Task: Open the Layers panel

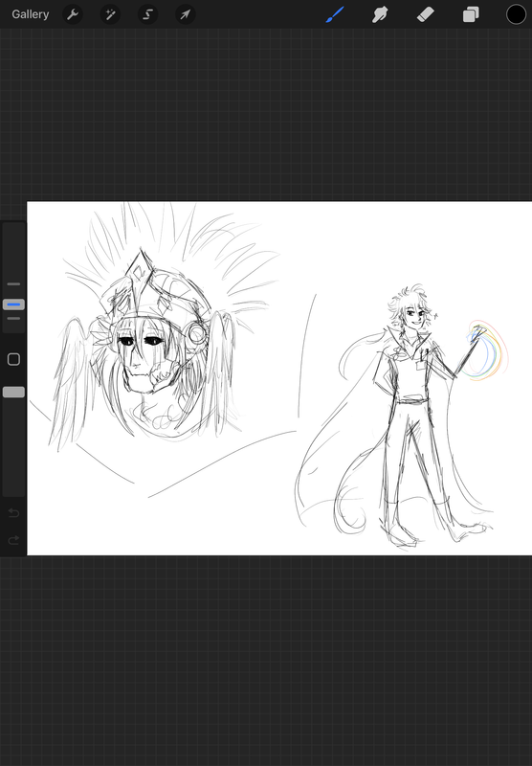Action: (x=471, y=14)
